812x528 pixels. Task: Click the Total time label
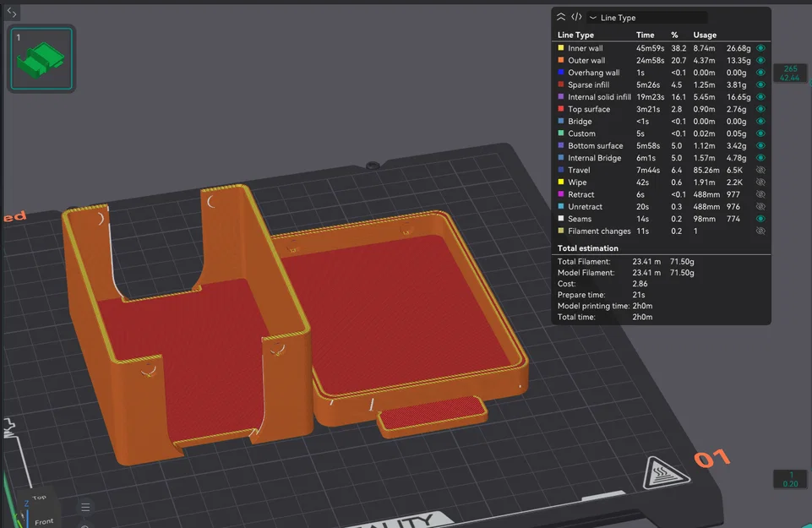pyautogui.click(x=576, y=317)
